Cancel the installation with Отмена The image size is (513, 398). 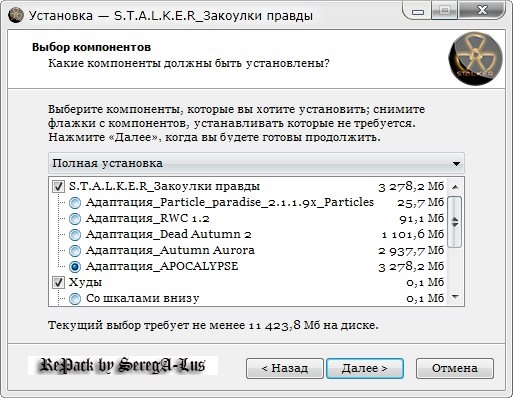point(455,368)
